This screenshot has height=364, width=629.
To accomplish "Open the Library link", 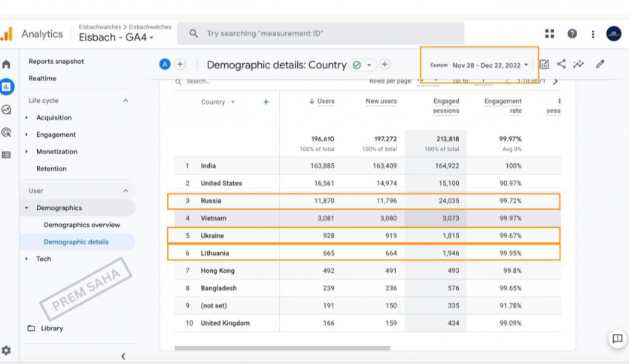I will pyautogui.click(x=52, y=329).
